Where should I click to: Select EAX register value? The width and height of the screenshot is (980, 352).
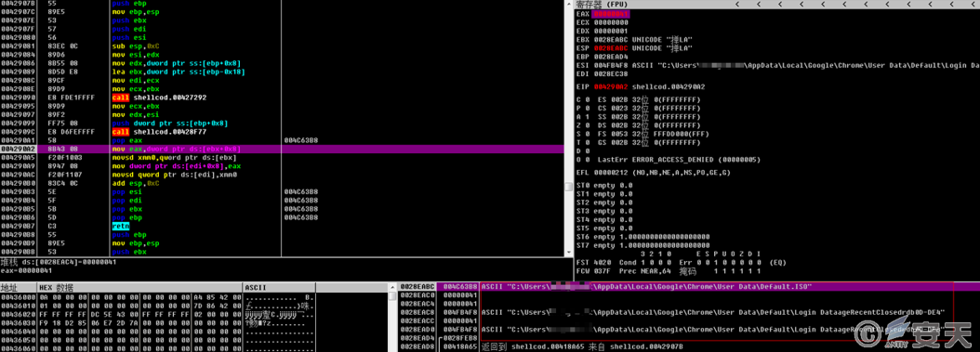611,14
